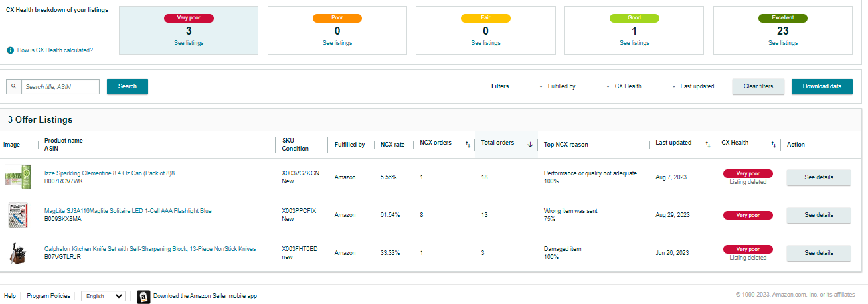Click the Clear filters button
The height and width of the screenshot is (304, 868).
758,86
